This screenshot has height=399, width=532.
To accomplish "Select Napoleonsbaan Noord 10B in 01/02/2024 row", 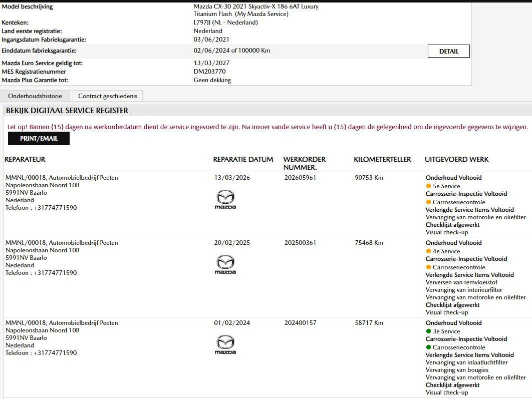I will 43,330.
